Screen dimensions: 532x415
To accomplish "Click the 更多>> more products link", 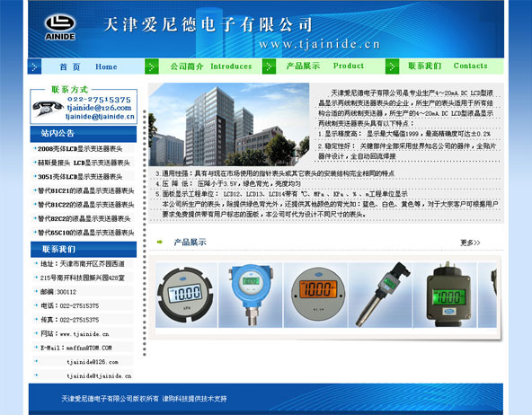I will point(470,243).
